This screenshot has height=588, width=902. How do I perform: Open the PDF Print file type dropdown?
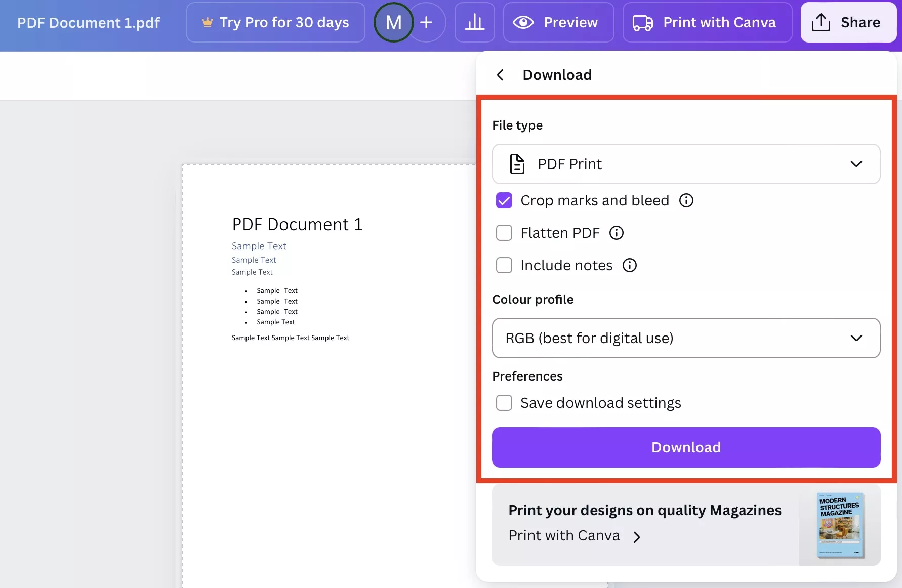[686, 164]
